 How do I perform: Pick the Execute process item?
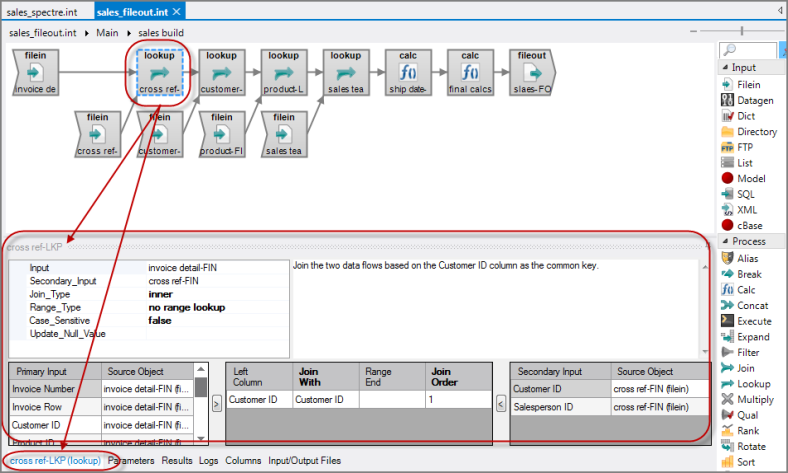[x=747, y=321]
